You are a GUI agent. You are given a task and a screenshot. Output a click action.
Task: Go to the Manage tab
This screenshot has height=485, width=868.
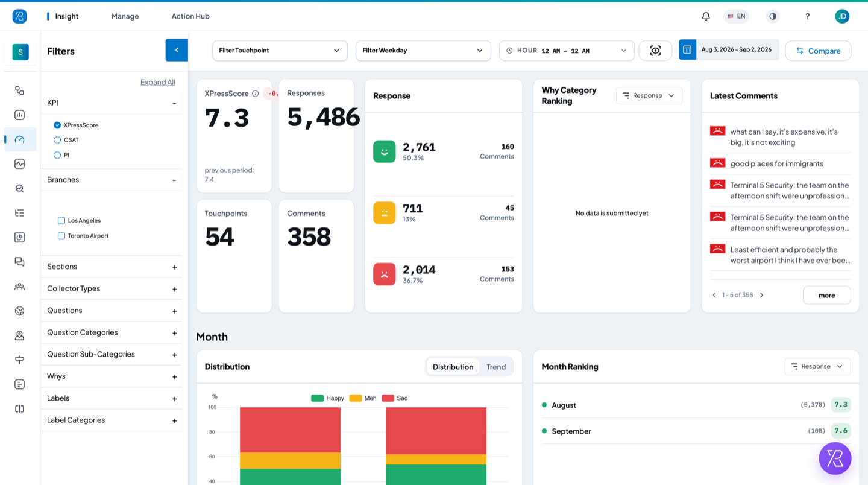pyautogui.click(x=125, y=16)
